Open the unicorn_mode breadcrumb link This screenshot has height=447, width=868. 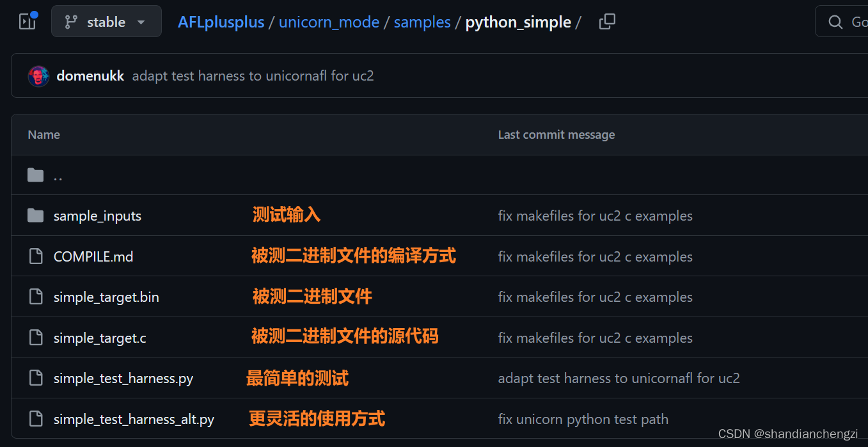[329, 21]
